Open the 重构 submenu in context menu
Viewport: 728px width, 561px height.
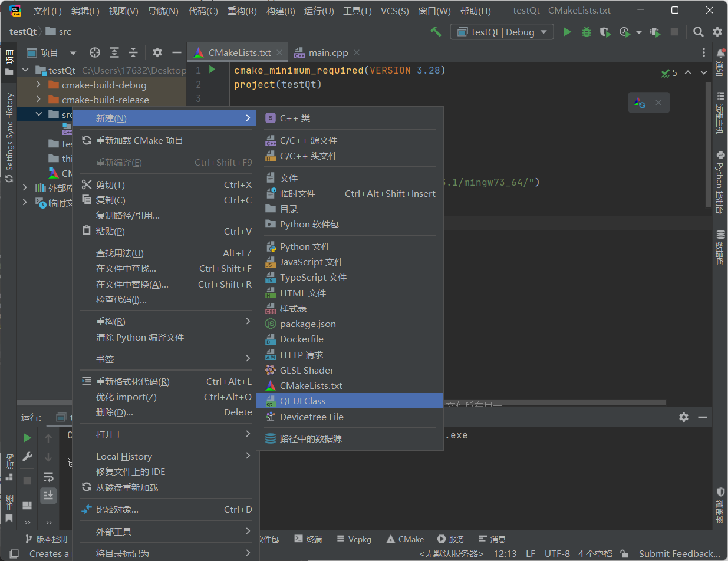coord(166,322)
